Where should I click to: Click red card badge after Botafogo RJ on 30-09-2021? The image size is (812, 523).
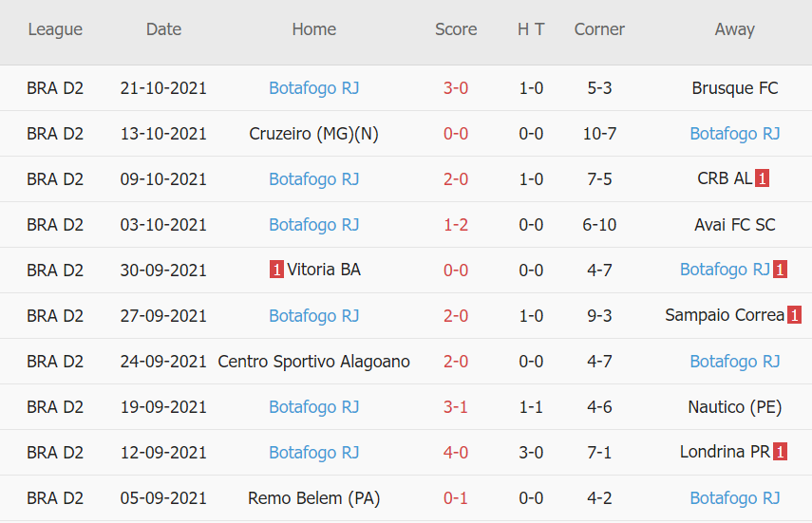(780, 270)
